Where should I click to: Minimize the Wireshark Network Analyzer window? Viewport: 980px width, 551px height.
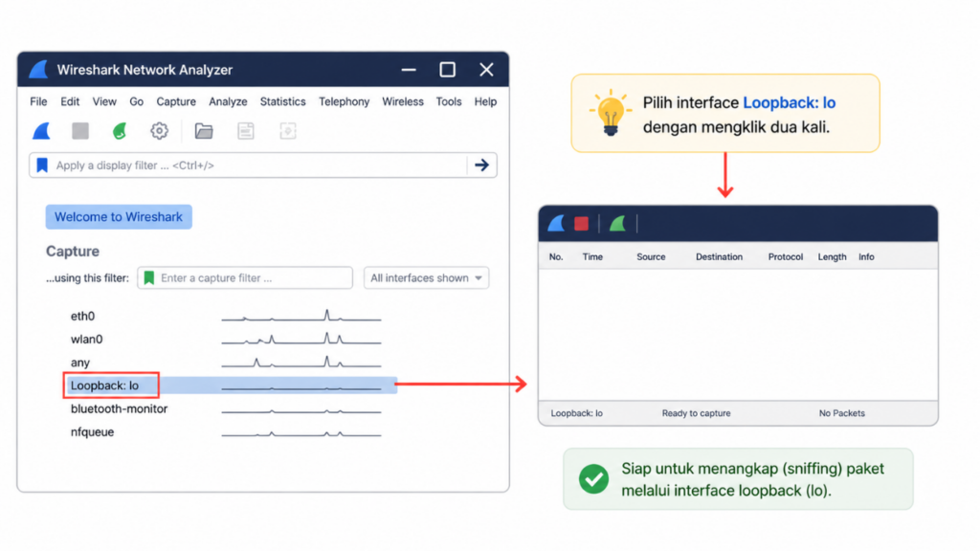click(409, 69)
